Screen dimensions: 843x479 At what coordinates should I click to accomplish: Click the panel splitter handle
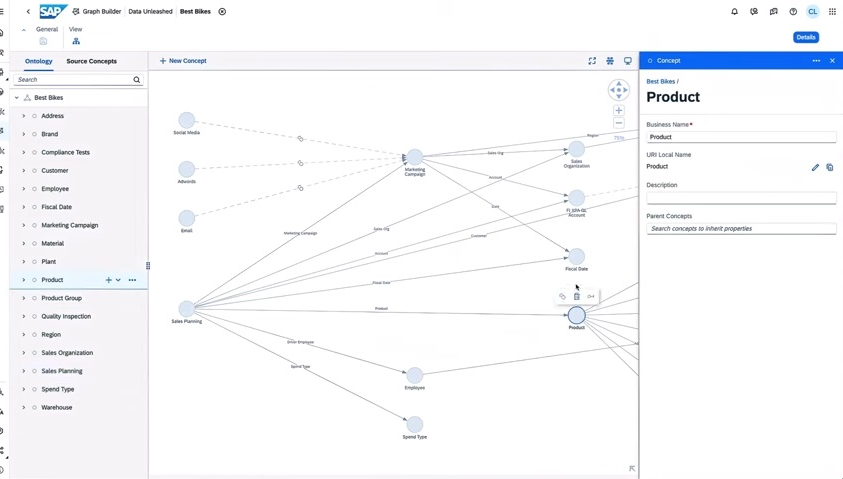pyautogui.click(x=148, y=266)
